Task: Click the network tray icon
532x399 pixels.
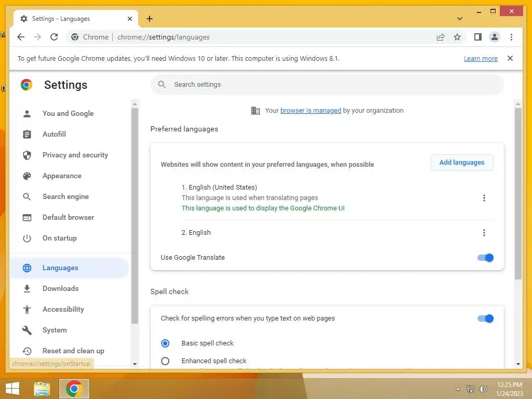Action: pyautogui.click(x=471, y=389)
